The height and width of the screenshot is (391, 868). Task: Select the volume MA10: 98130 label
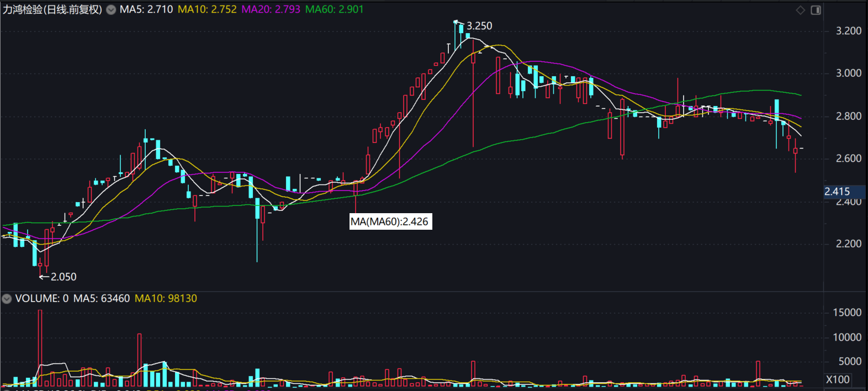coord(166,299)
